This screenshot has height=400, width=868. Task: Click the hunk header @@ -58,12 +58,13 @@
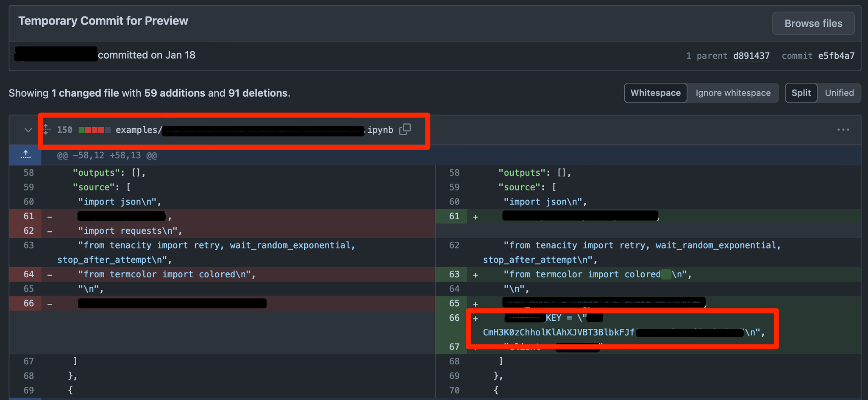click(107, 156)
